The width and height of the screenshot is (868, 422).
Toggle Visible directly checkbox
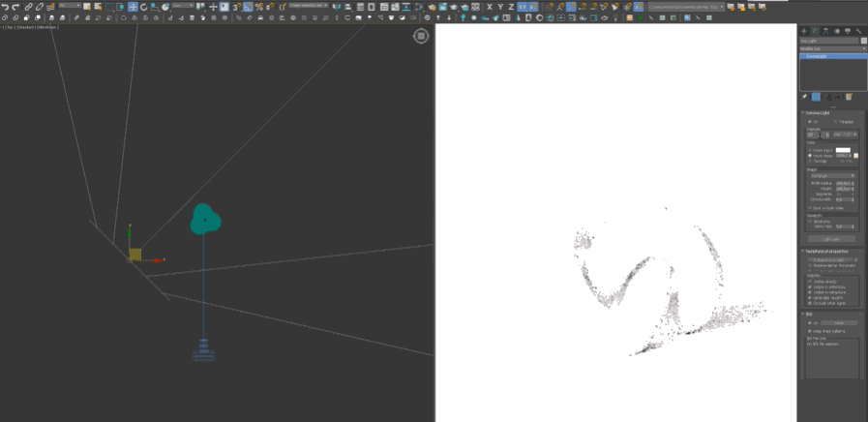(811, 282)
